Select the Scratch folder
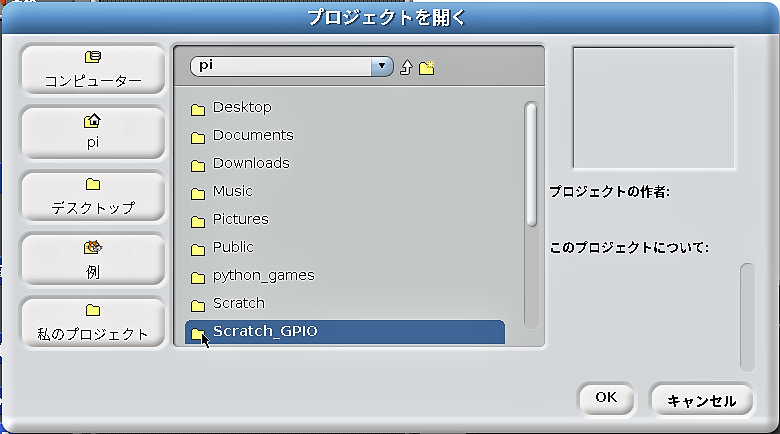780x434 pixels. (345, 303)
